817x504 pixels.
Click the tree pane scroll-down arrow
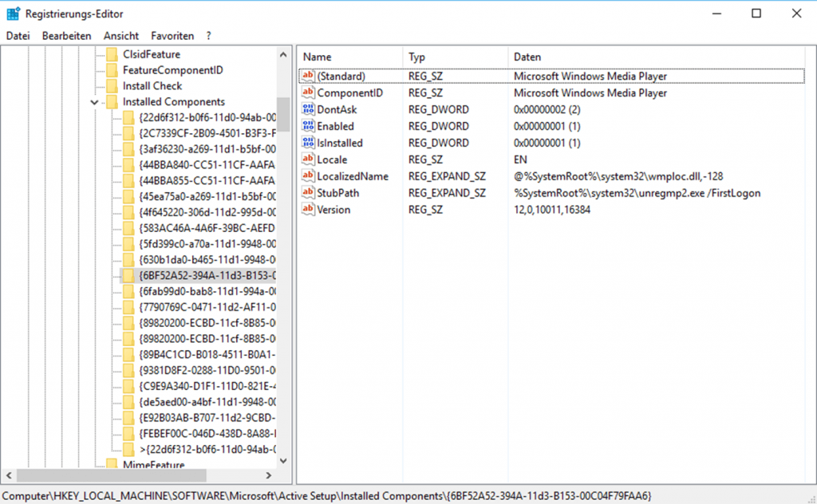(x=284, y=460)
